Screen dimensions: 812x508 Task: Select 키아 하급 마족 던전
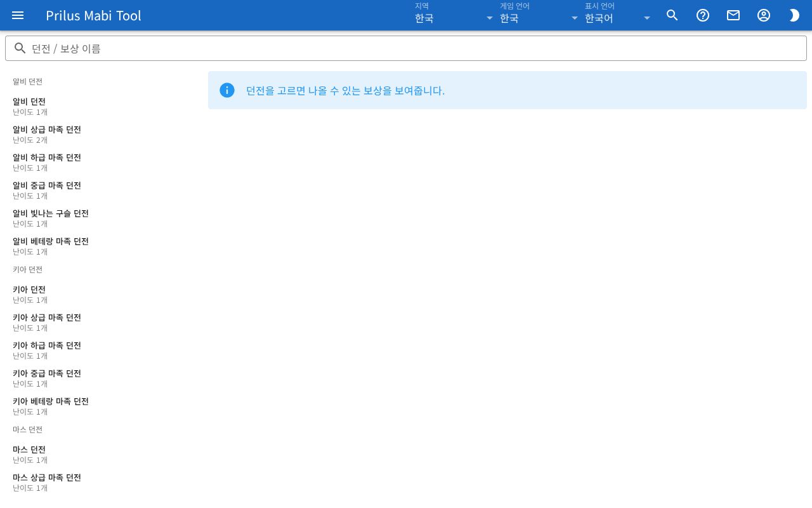tap(101, 350)
